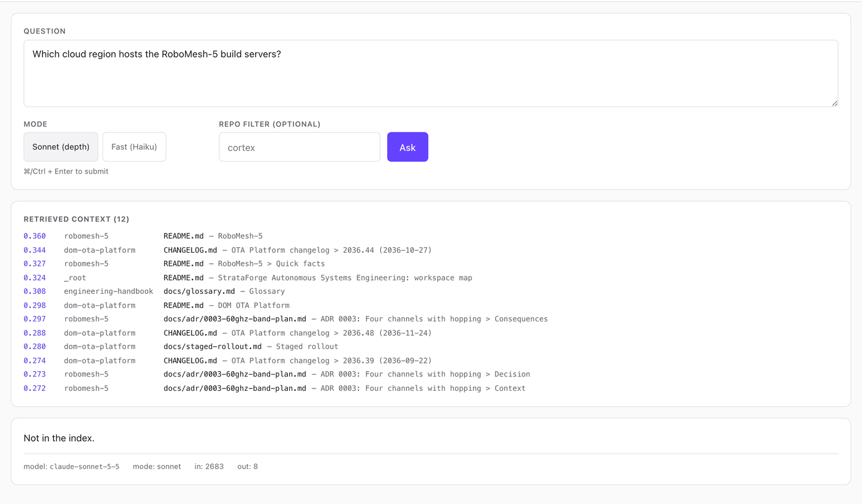Click inside the question text area
The height and width of the screenshot is (504, 862).
431,74
